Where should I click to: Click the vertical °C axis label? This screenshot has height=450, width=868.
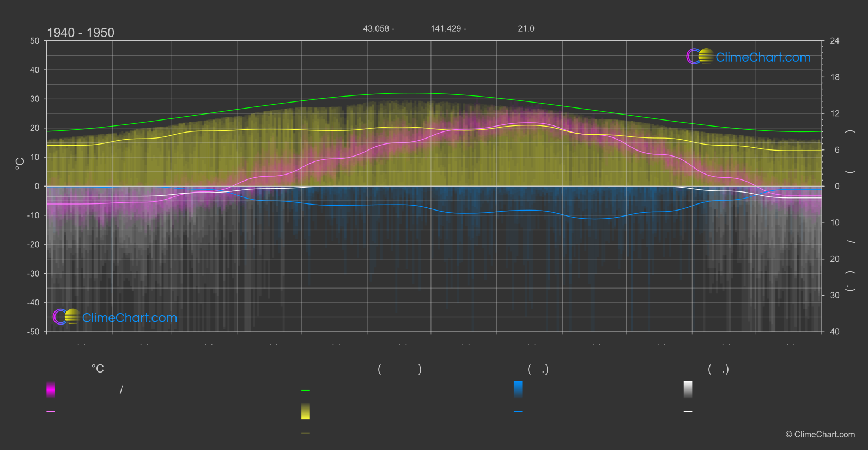(x=20, y=163)
